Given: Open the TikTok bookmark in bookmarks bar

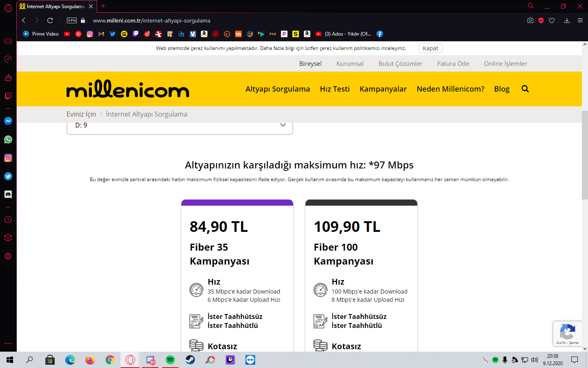Looking at the screenshot, I should (147, 34).
